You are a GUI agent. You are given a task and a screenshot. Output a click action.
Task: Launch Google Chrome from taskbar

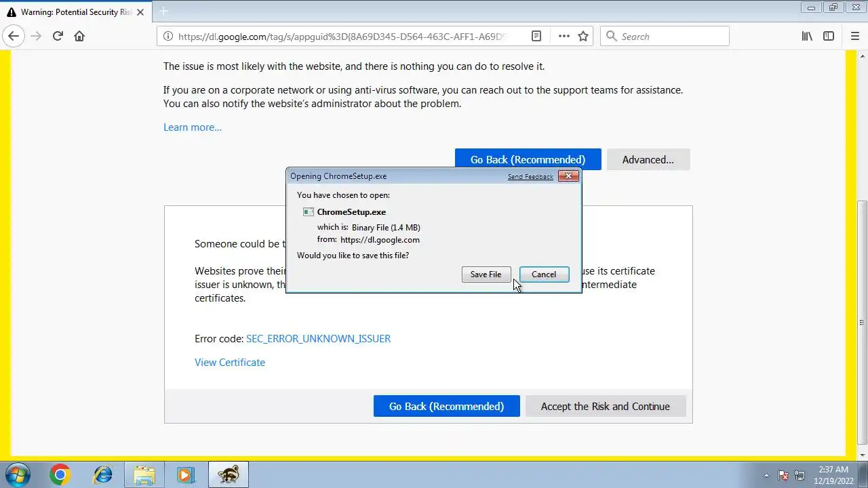(x=60, y=474)
